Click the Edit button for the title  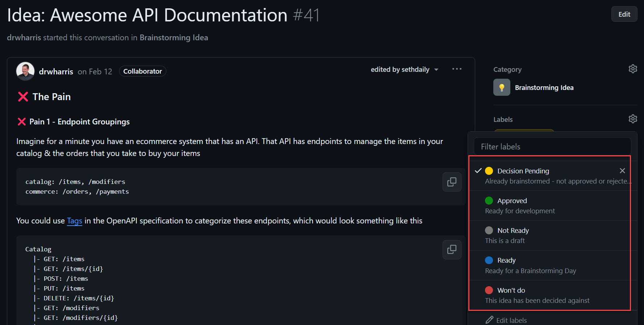[624, 15]
